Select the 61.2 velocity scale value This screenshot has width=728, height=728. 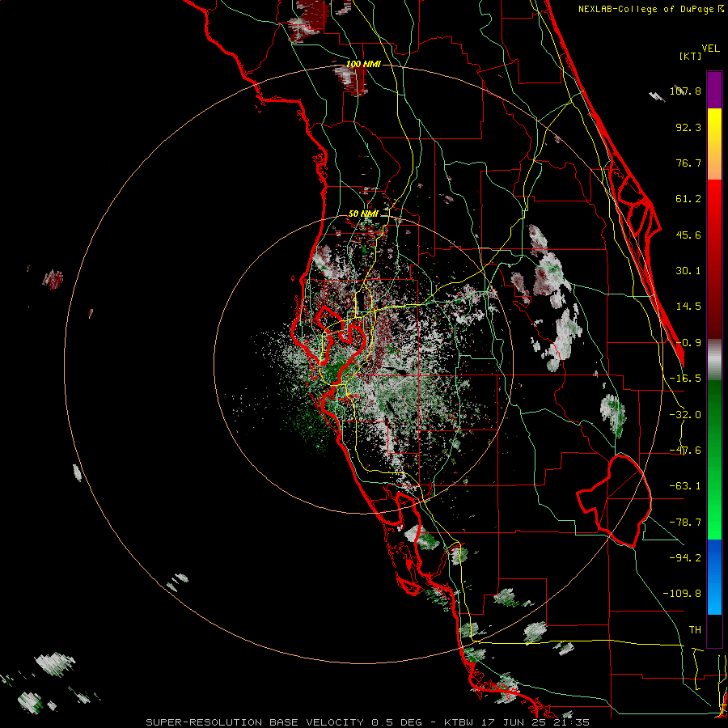688,199
